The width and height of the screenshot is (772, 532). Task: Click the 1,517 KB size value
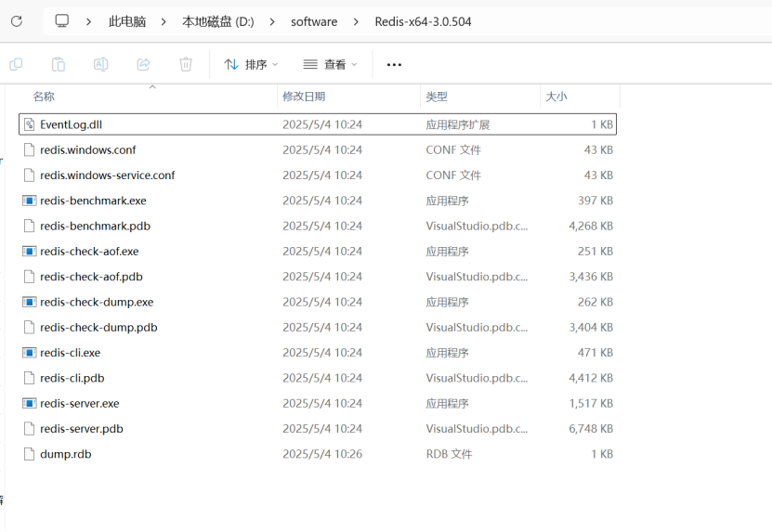(591, 404)
